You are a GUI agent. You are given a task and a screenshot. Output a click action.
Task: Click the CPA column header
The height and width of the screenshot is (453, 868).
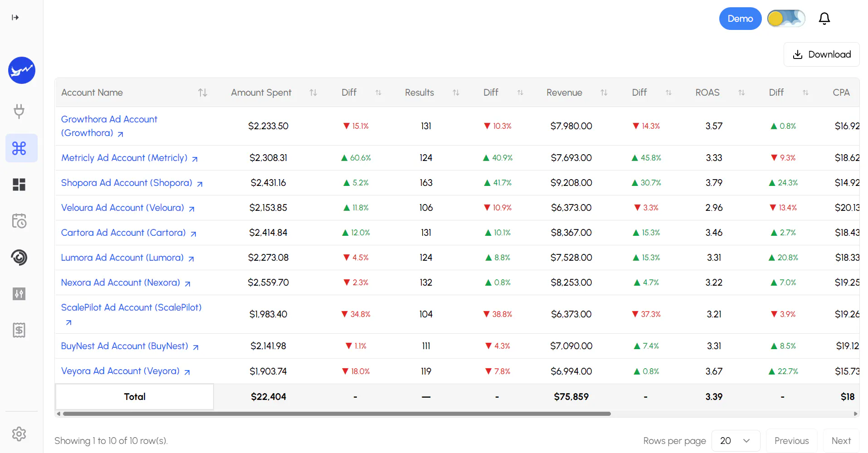[x=841, y=93]
